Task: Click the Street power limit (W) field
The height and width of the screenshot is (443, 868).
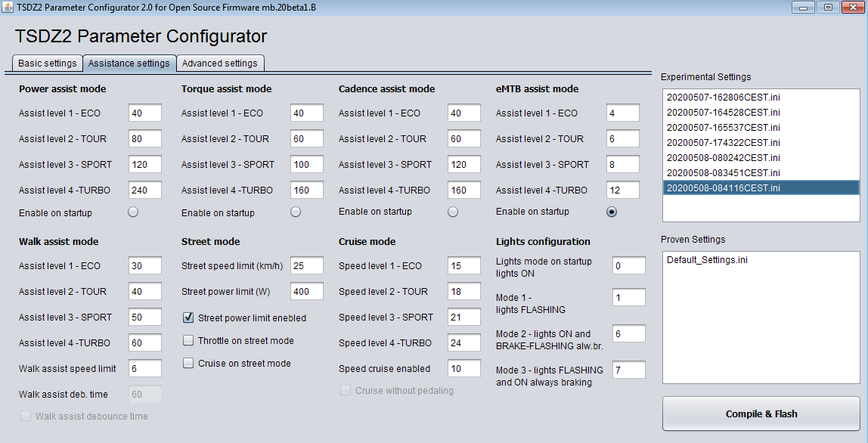Action: pyautogui.click(x=307, y=291)
